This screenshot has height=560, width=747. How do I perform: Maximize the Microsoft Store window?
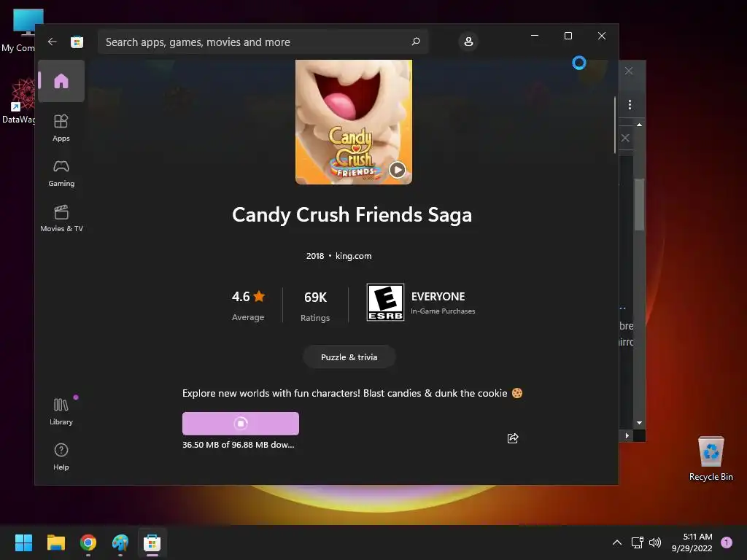tap(568, 36)
